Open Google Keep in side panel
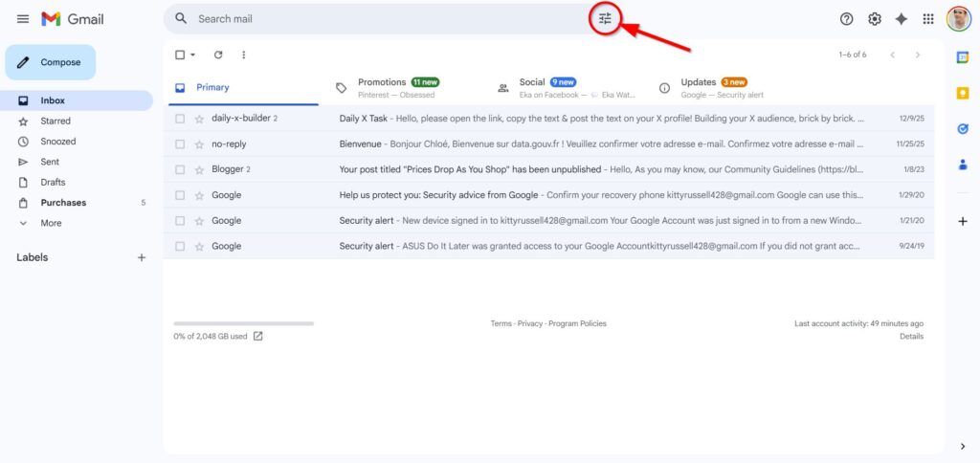This screenshot has height=463, width=980. tap(963, 93)
